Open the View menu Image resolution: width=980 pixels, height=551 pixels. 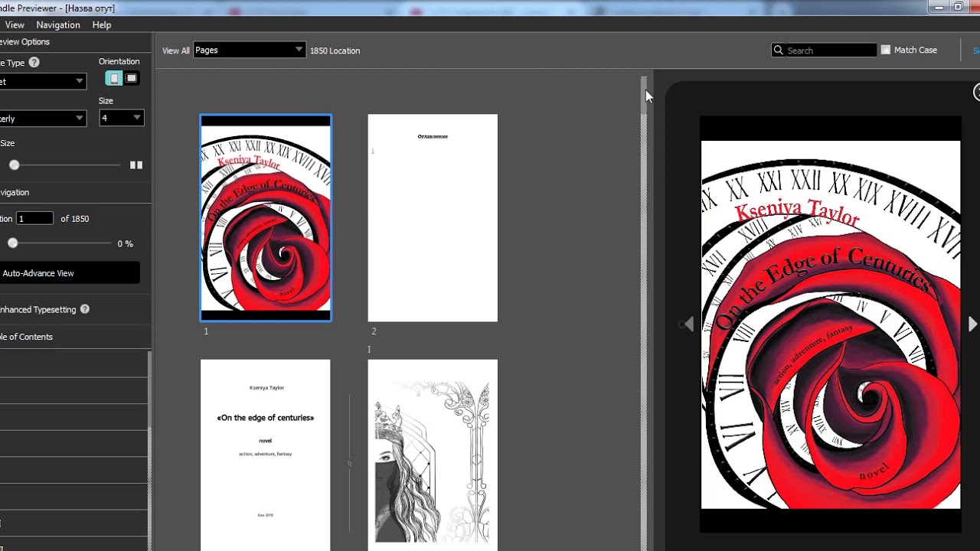pos(15,24)
